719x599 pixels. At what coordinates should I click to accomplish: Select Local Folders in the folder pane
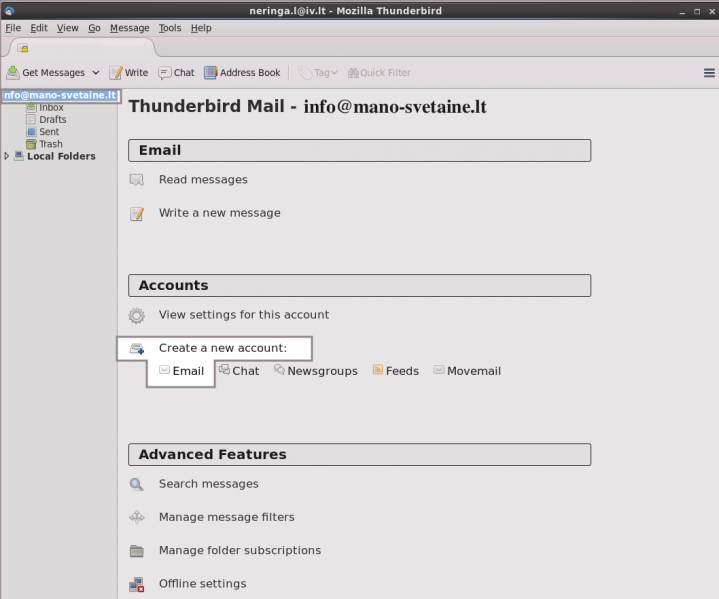tap(61, 156)
